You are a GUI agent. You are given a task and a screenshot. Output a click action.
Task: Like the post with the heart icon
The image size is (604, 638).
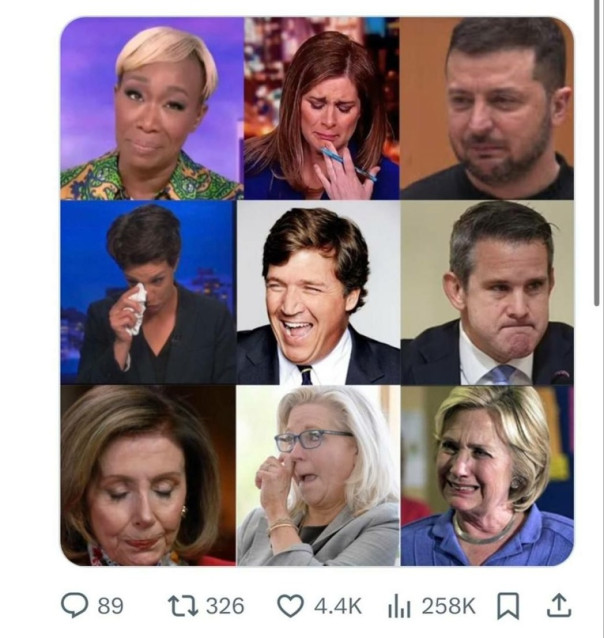[290, 605]
